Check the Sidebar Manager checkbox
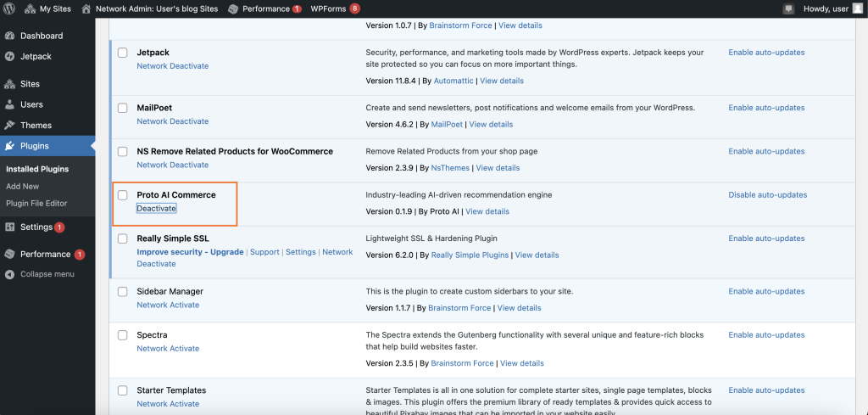 [122, 291]
